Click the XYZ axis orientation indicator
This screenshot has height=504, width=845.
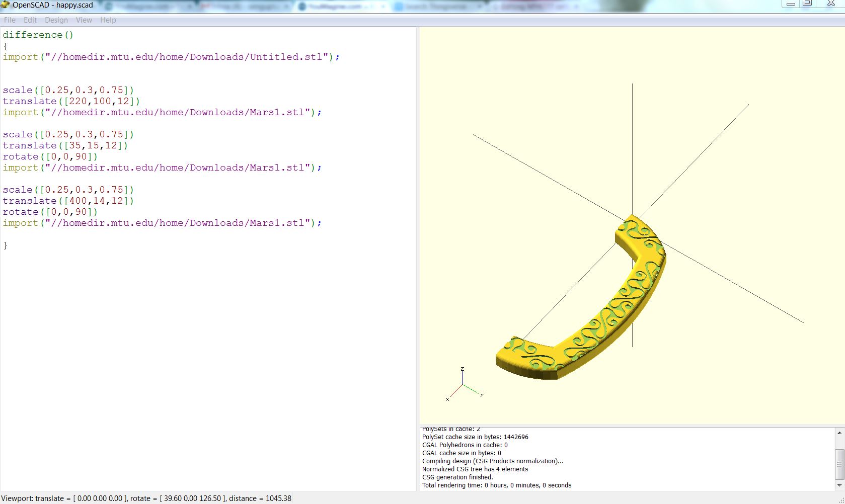463,385
